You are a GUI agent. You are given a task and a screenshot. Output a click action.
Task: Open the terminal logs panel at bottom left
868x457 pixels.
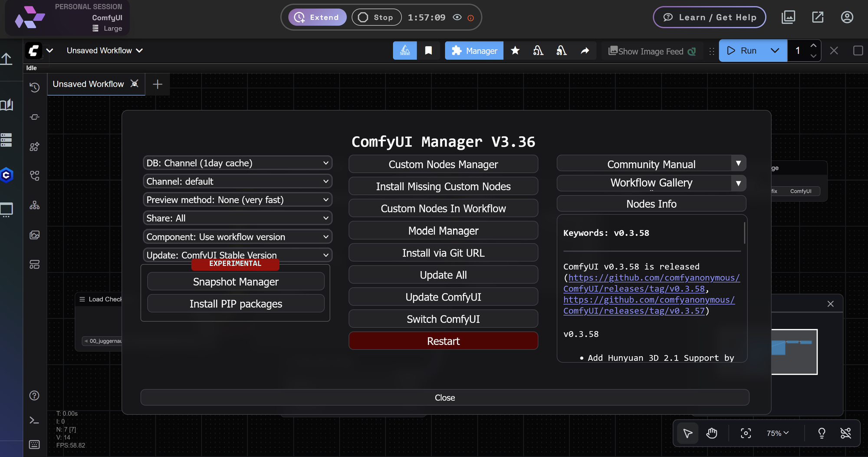point(34,420)
